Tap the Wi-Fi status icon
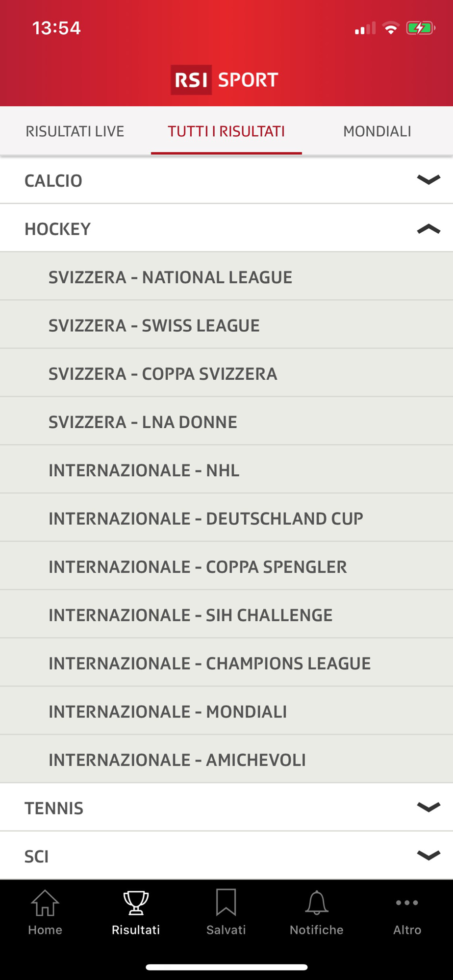Image resolution: width=453 pixels, height=980 pixels. pos(391,28)
